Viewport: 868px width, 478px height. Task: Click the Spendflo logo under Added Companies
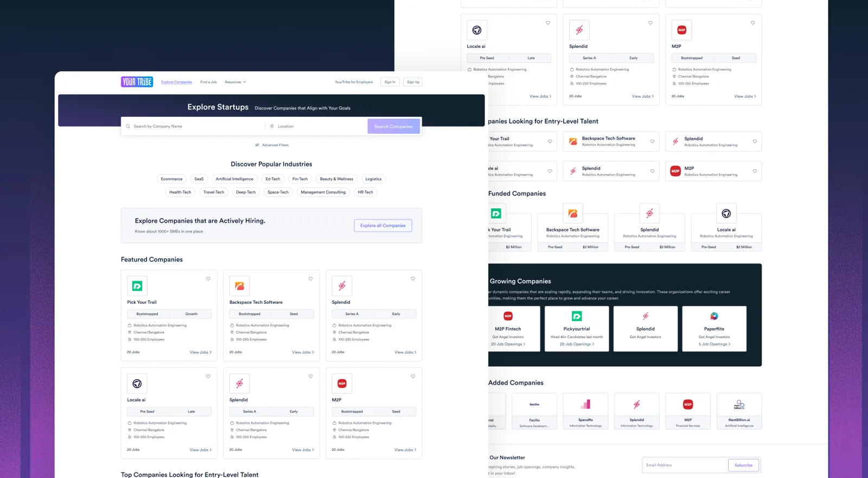point(585,404)
